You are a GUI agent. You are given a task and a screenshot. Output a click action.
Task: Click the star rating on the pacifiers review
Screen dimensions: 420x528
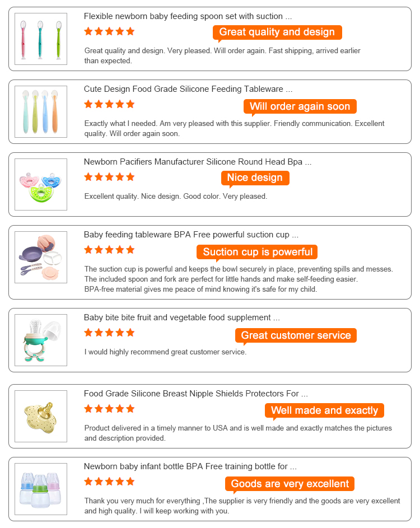(109, 177)
